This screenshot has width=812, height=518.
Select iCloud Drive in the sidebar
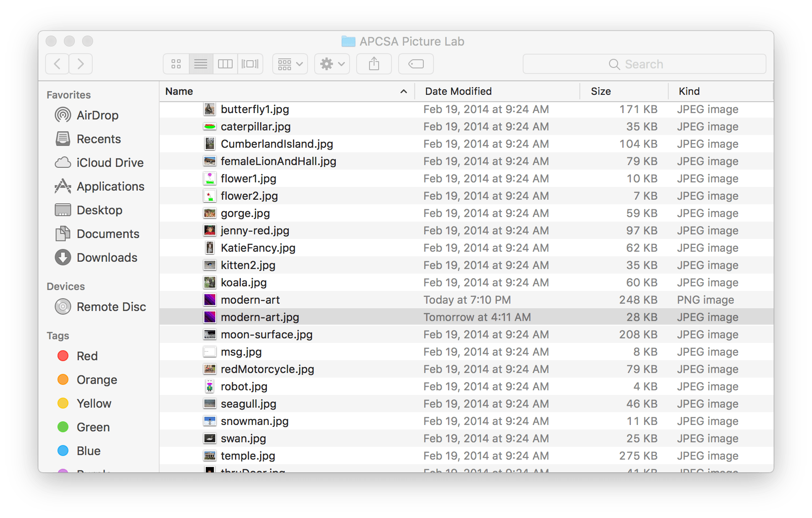109,162
